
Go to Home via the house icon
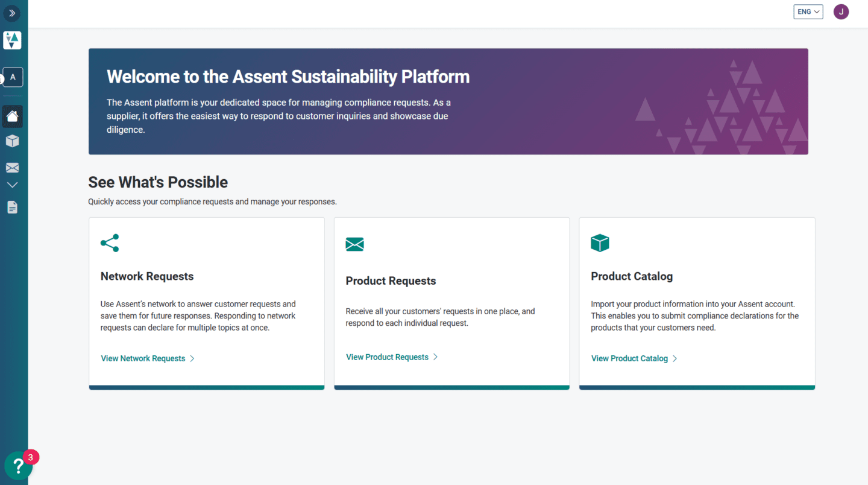(13, 116)
